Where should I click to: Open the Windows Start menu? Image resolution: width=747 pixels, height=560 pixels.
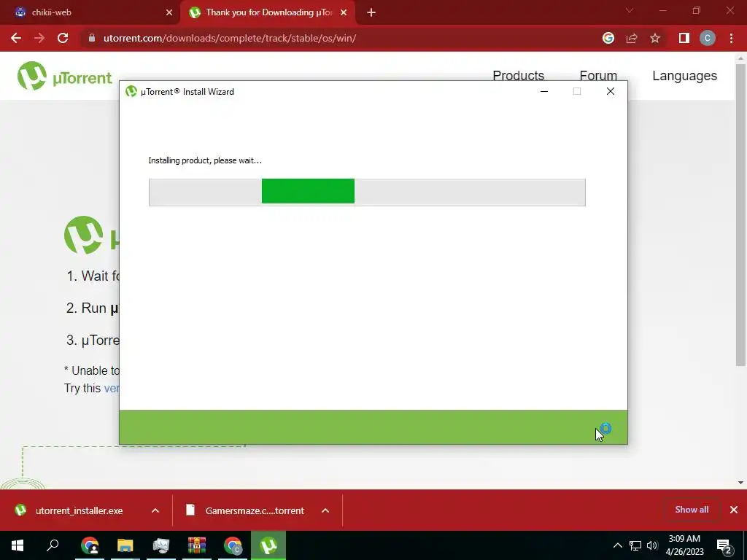click(x=18, y=545)
